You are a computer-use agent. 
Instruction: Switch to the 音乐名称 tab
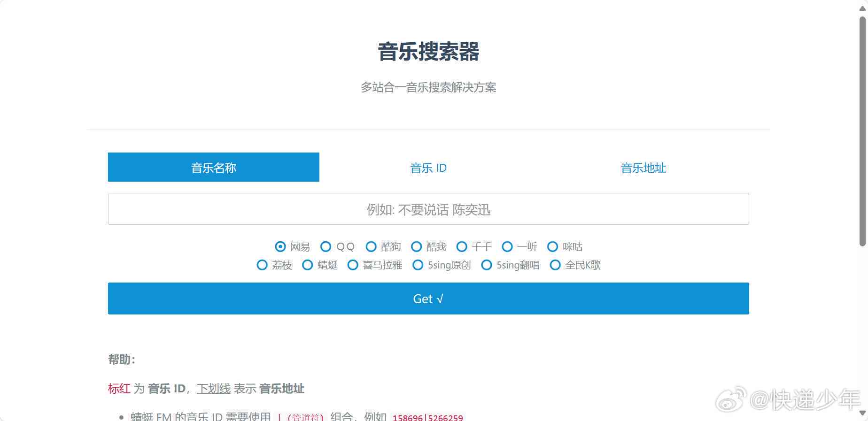214,167
